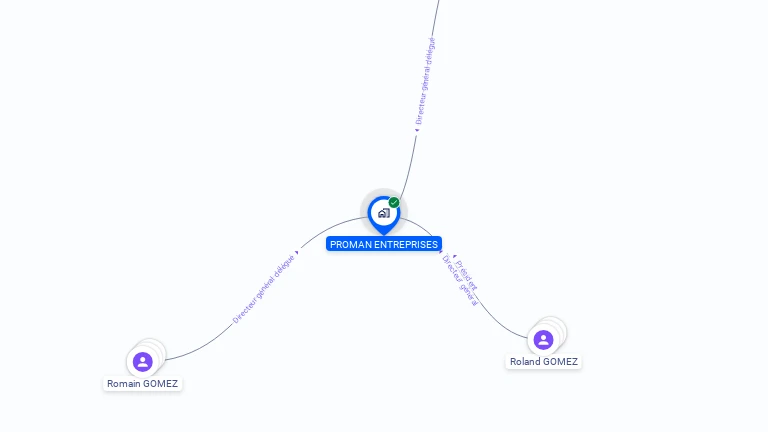Click the edge line heading up off-screen
The image size is (768, 432).
tap(410, 162)
